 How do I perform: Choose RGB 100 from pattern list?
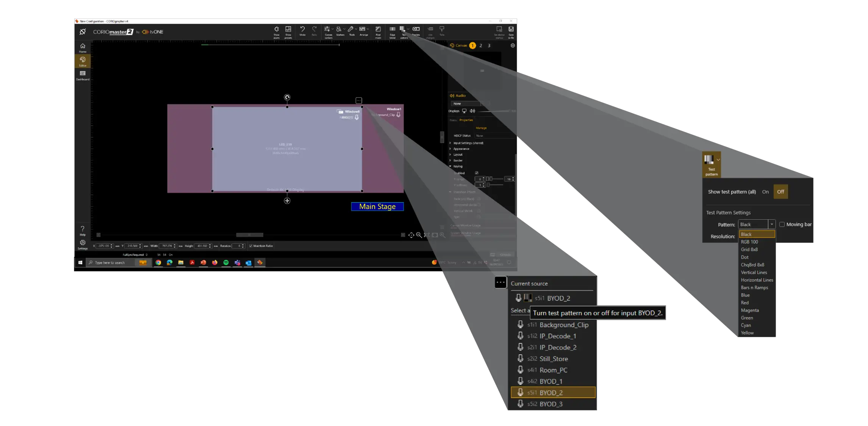click(757, 242)
